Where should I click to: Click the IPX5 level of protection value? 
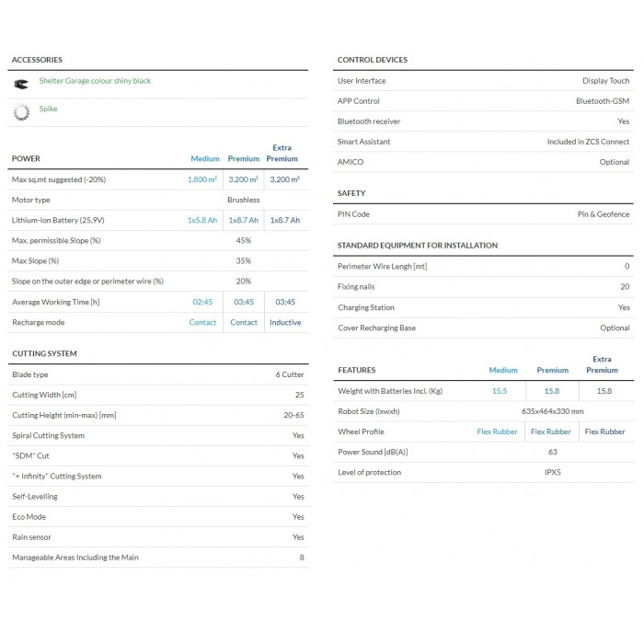click(552, 472)
